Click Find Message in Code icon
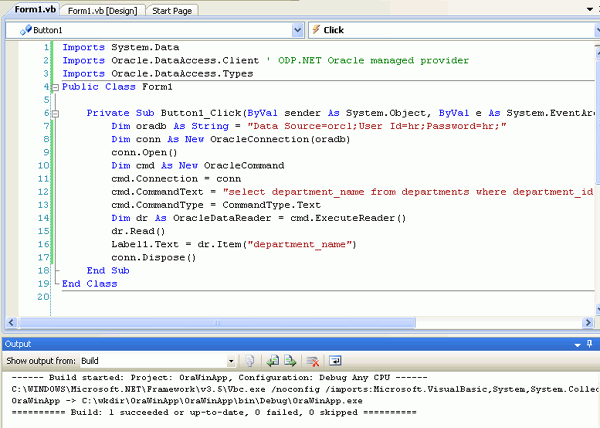This screenshot has height=428, width=600. pyautogui.click(x=250, y=360)
